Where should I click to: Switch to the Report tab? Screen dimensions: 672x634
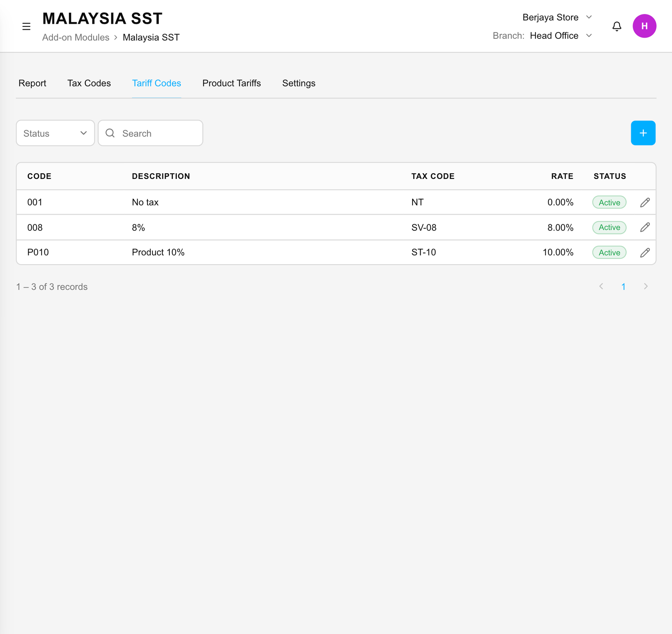click(32, 83)
